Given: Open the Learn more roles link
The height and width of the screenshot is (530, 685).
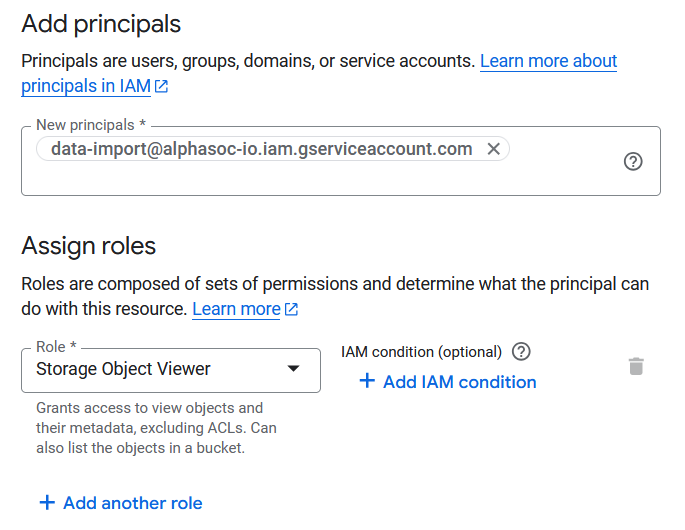Looking at the screenshot, I should click(x=236, y=309).
